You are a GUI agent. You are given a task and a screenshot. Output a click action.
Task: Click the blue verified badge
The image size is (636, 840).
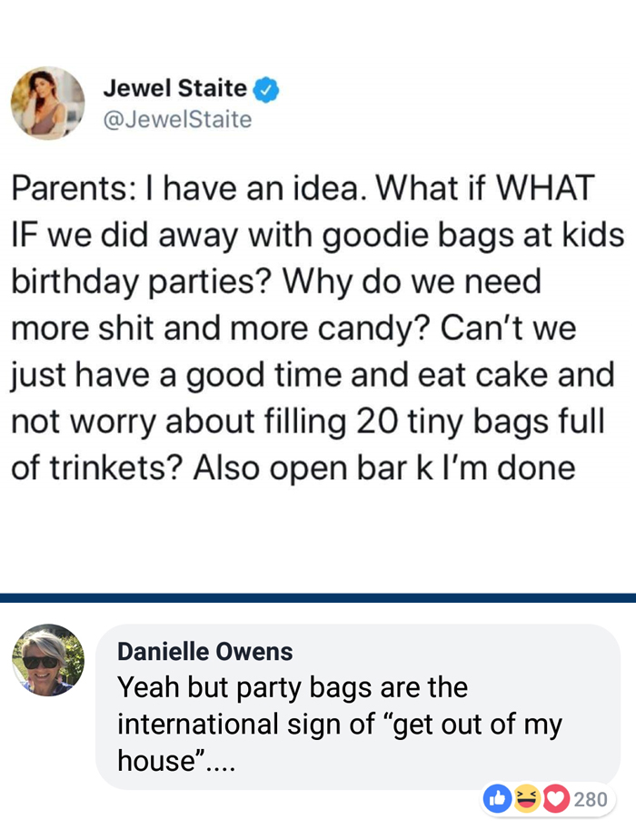[265, 89]
